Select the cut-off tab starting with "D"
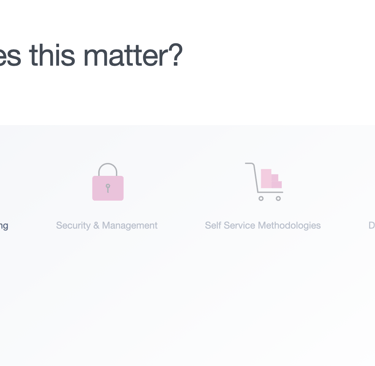This screenshot has height=366, width=375. [x=372, y=226]
